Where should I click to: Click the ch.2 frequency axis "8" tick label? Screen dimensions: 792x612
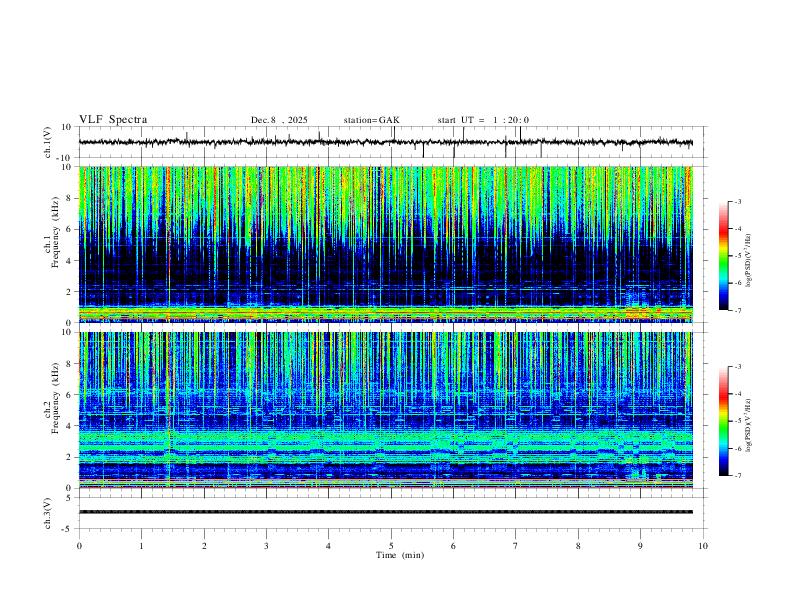pos(70,364)
